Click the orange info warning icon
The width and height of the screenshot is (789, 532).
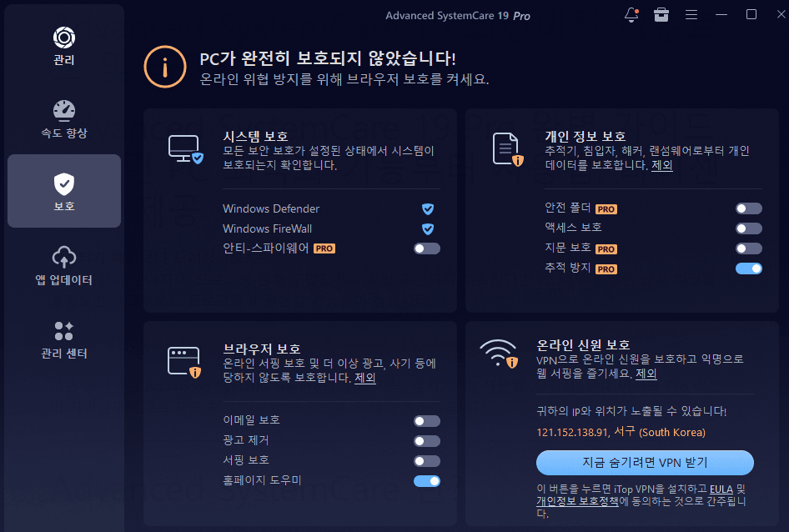[x=165, y=67]
